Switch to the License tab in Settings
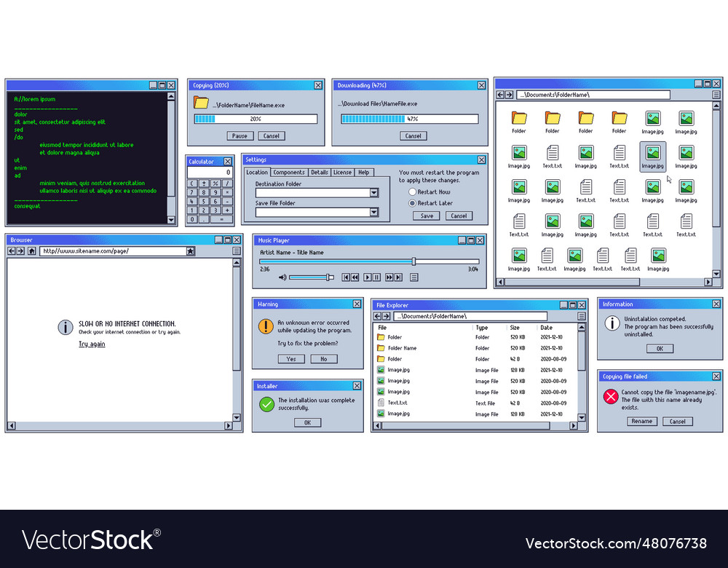 tap(341, 173)
